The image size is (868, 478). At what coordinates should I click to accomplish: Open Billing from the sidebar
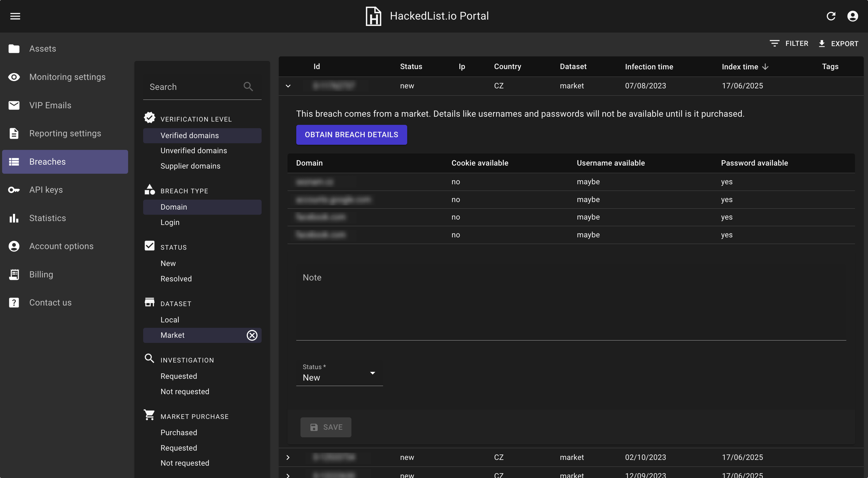tap(41, 274)
